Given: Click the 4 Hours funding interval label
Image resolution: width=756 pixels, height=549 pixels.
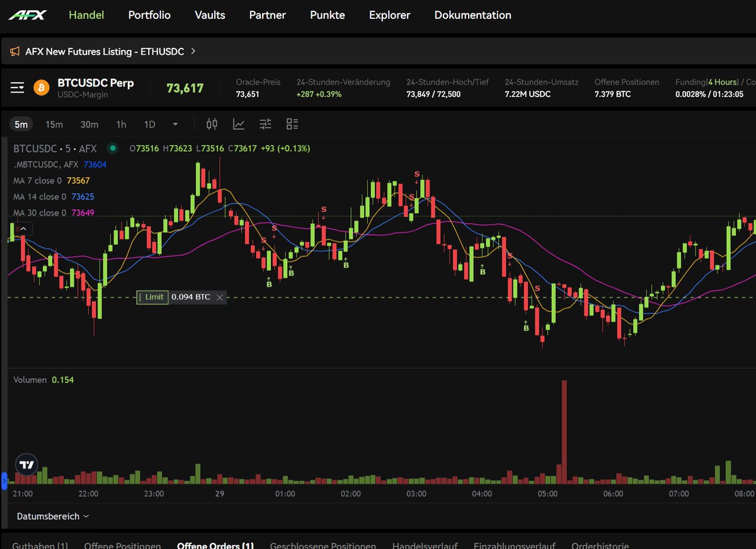Looking at the screenshot, I should point(722,82).
